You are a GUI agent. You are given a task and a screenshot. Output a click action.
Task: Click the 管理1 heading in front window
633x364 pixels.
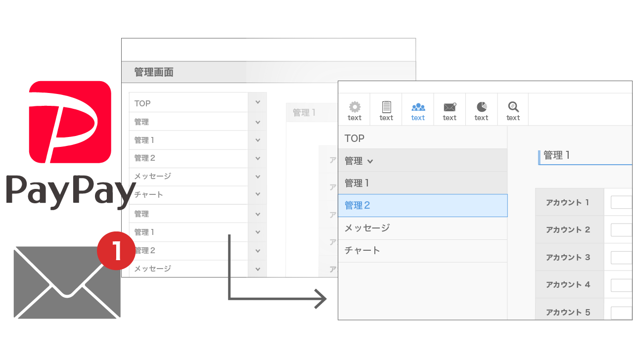(557, 155)
